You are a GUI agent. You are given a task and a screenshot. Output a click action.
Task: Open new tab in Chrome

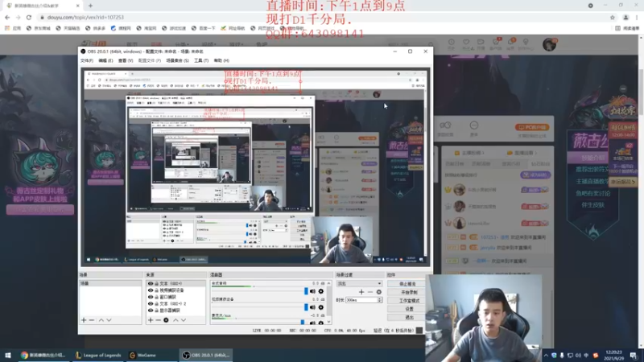[x=90, y=6]
